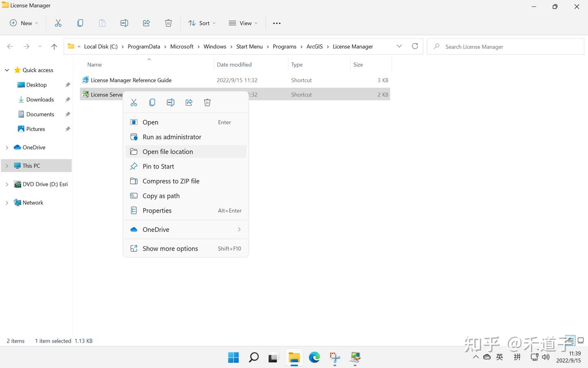The image size is (588, 368).
Task: Open the Snipping Tool from the taskbar
Action: (334, 357)
